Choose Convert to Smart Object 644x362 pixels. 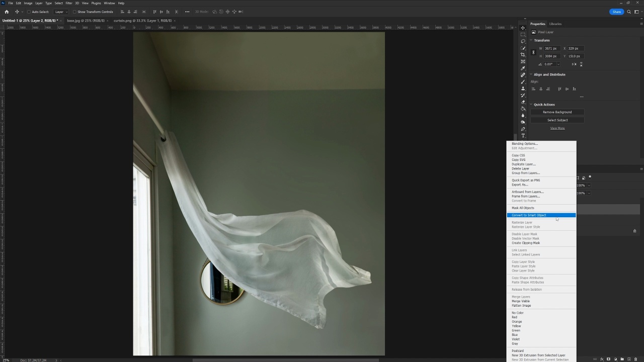coord(529,215)
